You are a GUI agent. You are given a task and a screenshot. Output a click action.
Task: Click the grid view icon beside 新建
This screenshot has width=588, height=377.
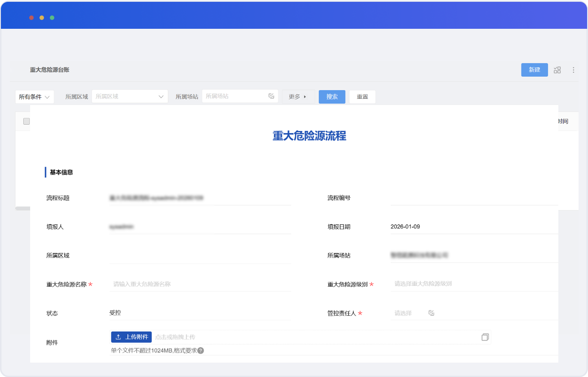[557, 70]
